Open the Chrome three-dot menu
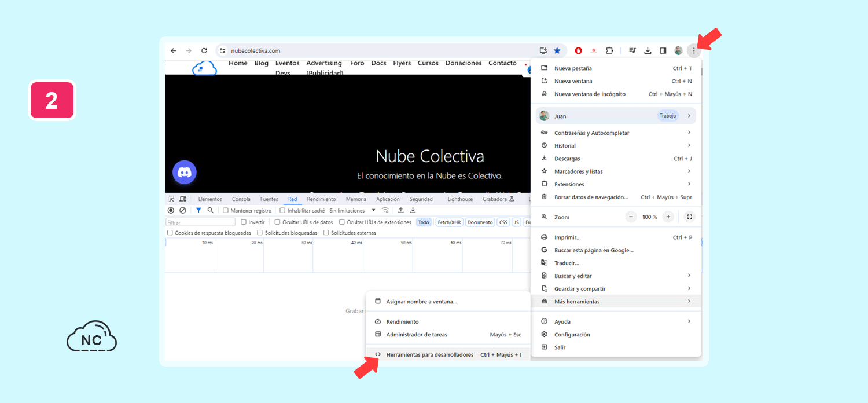868x403 pixels. [694, 51]
